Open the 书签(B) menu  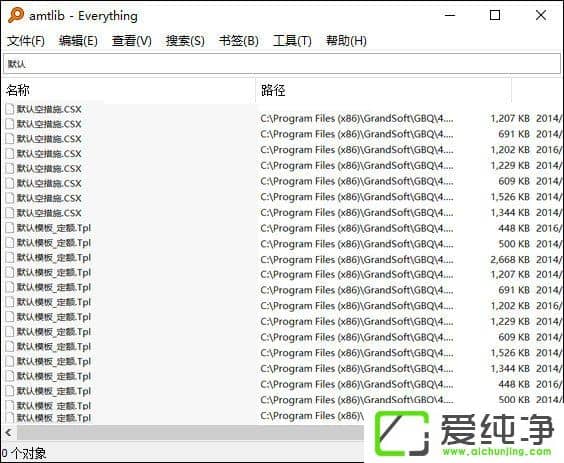coord(239,41)
